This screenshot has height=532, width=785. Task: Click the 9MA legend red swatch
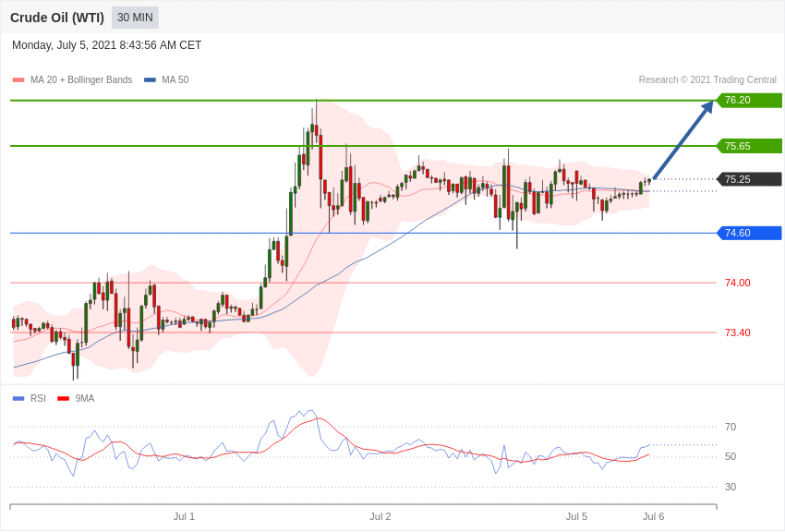click(x=63, y=398)
